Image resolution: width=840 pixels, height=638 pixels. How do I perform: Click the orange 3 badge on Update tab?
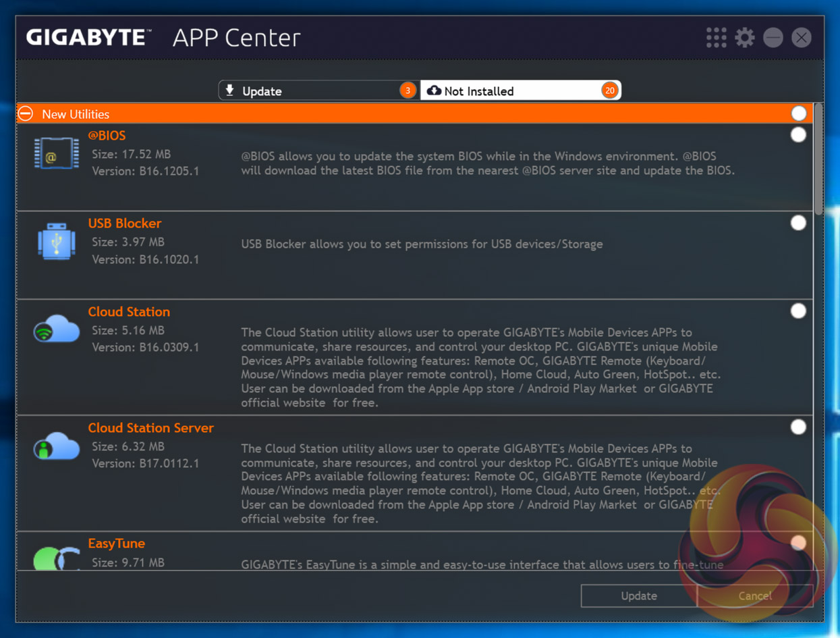[x=408, y=90]
